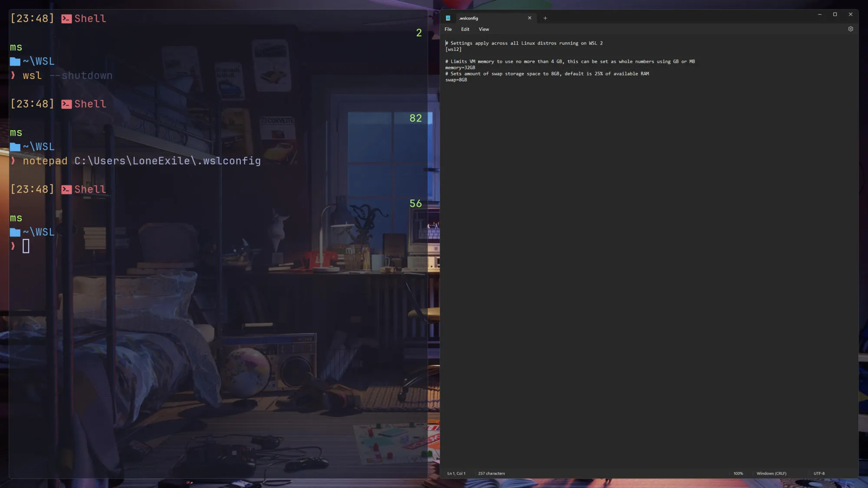Click the topmost red Shell icon

[66, 19]
